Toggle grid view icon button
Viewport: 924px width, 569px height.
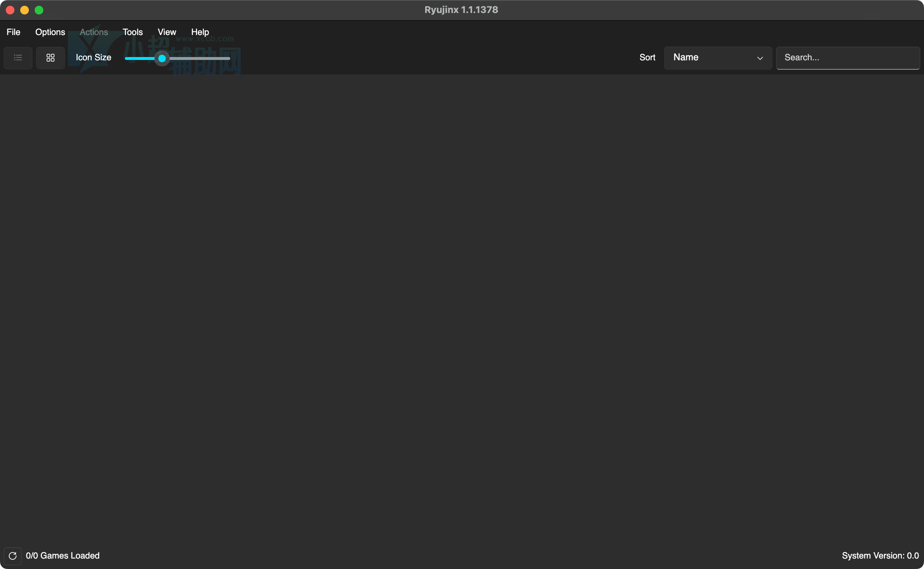pos(51,58)
